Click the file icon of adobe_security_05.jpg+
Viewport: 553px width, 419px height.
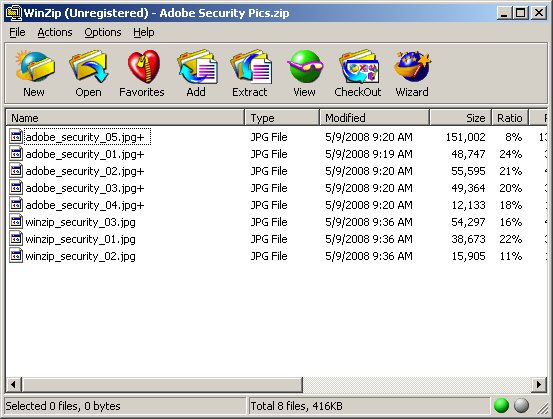[16, 136]
